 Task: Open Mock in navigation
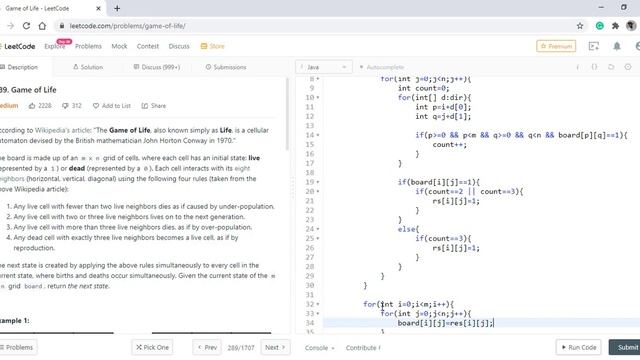pos(119,46)
